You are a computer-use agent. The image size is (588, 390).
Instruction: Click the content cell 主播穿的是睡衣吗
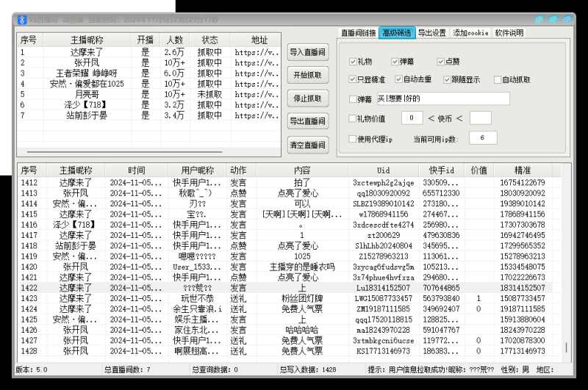click(x=302, y=267)
